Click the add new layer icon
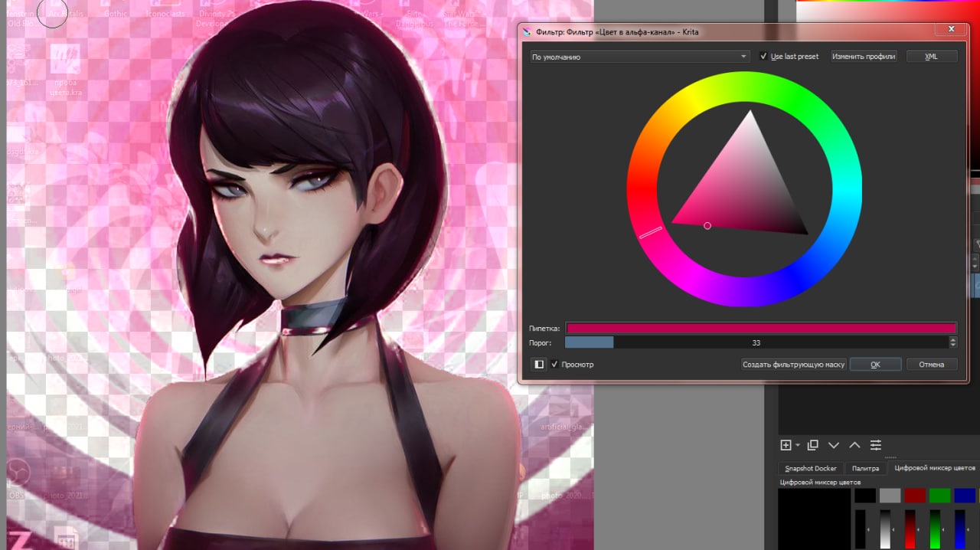 point(786,445)
